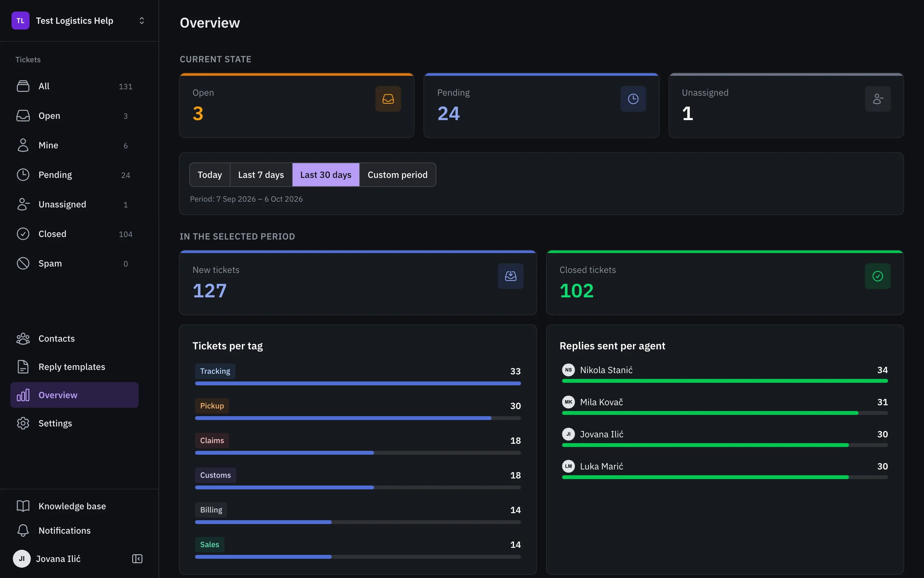
Task: Click Jovana Ilić's JI avatar in replies list
Action: (x=568, y=434)
